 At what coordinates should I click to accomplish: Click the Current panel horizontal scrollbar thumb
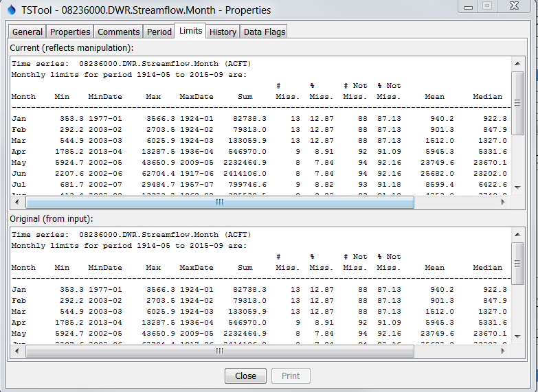click(x=220, y=202)
